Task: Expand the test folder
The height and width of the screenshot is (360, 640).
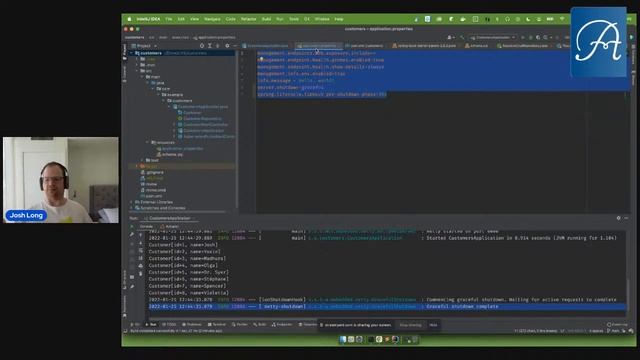Action: pyautogui.click(x=142, y=160)
